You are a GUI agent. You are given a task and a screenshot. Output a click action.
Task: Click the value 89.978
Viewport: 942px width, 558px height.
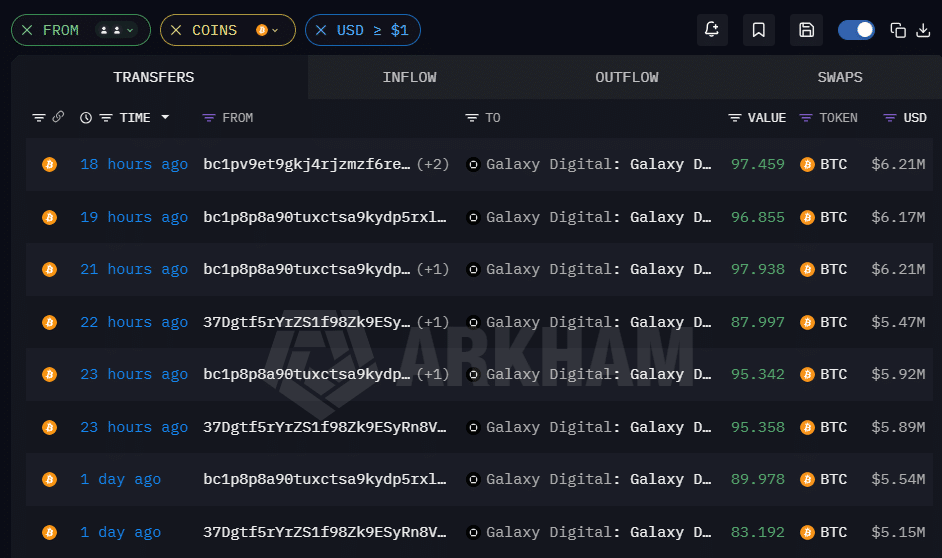click(x=758, y=480)
